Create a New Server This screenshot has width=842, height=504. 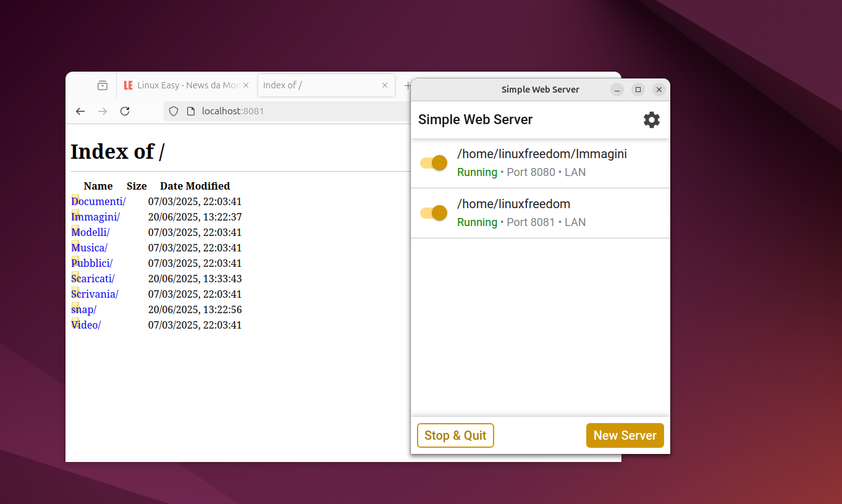tap(625, 435)
